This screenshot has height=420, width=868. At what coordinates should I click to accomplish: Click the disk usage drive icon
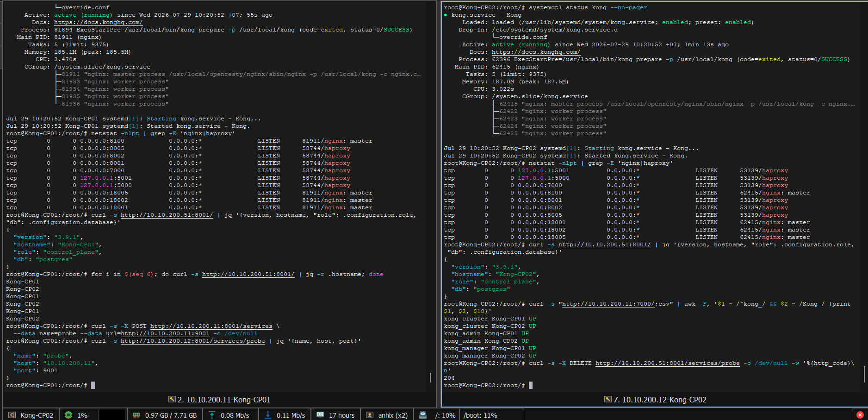coord(423,415)
